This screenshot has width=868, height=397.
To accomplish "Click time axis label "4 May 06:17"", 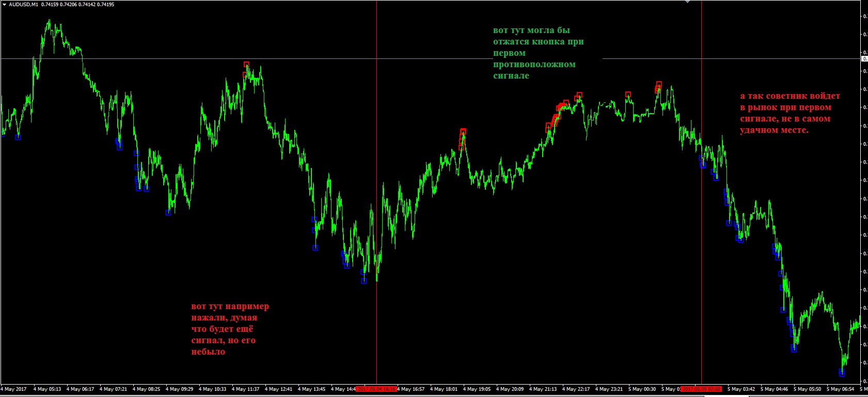I will coord(80,389).
